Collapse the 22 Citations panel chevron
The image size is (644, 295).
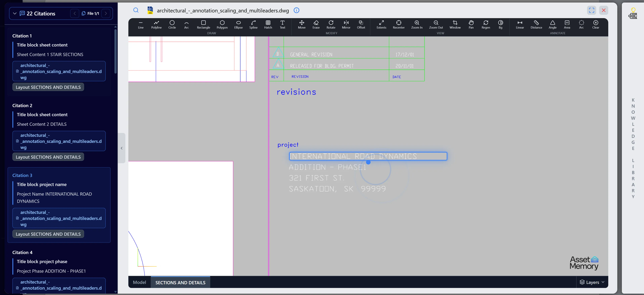coord(15,13)
